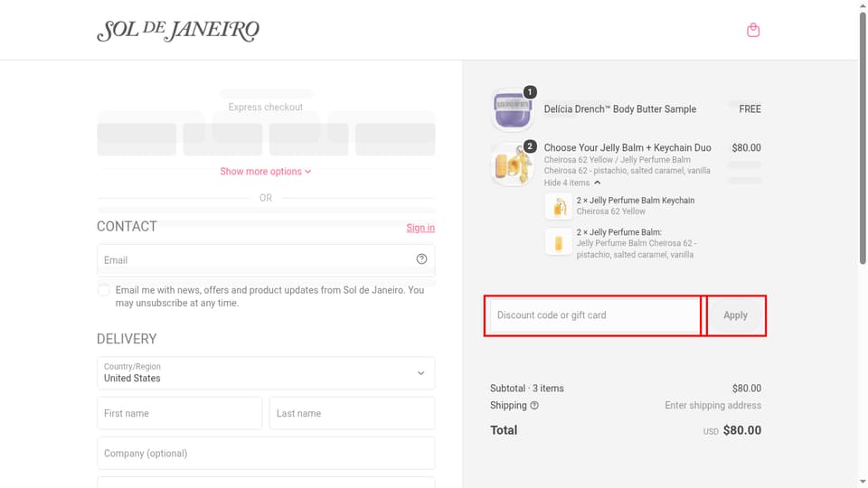Click the CONTACT section heading

(127, 227)
